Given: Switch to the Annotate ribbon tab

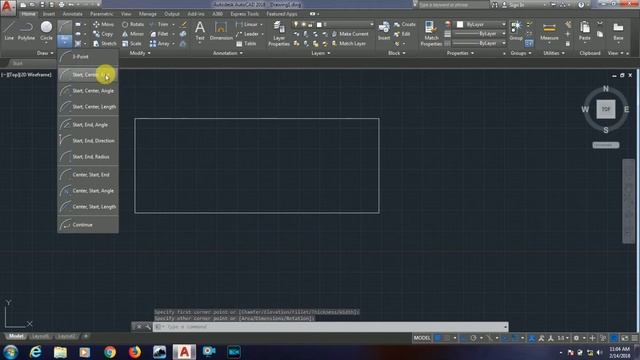Looking at the screenshot, I should click(72, 14).
